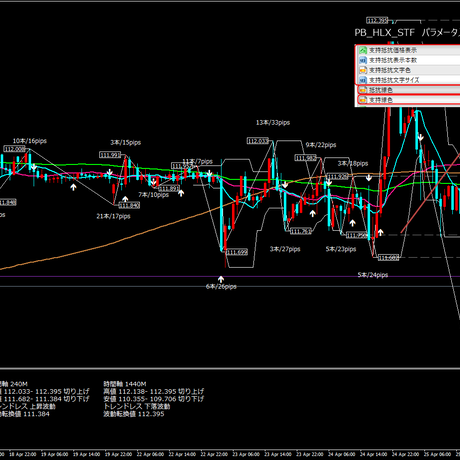The height and width of the screenshot is (460, 460).
Task: Select the 支持抵抗価格表示 parameter row
Action: pyautogui.click(x=408, y=50)
